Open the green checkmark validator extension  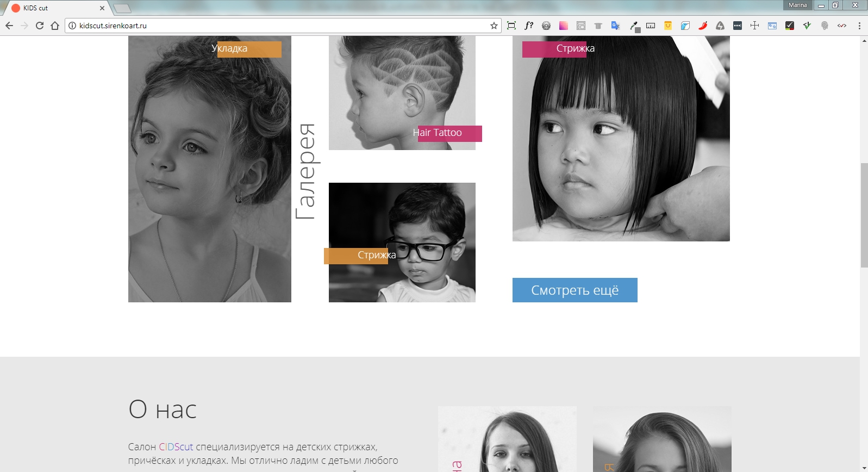(x=807, y=26)
